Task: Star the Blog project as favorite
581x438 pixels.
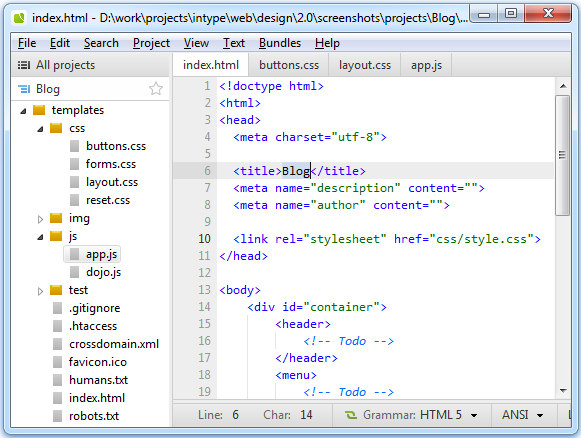Action: coord(156,89)
